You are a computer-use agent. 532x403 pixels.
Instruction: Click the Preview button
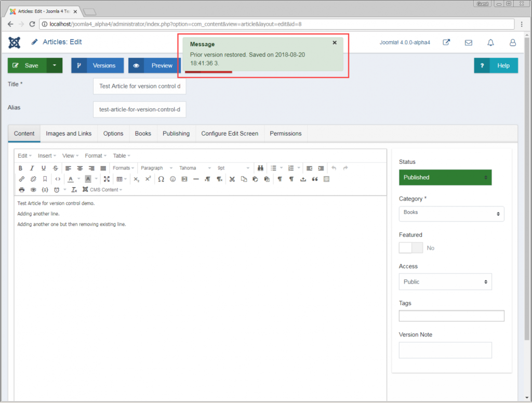click(x=154, y=66)
